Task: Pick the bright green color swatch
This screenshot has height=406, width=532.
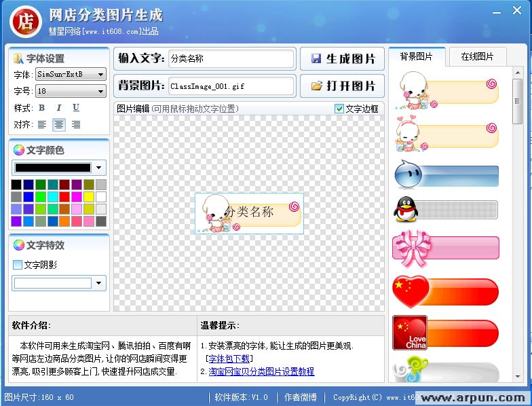Action: tap(41, 197)
